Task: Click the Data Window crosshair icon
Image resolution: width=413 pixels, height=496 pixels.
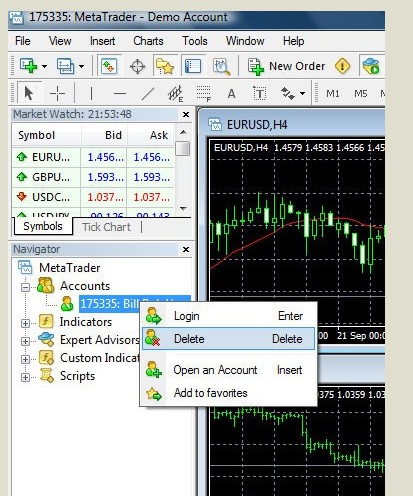Action: (x=137, y=66)
